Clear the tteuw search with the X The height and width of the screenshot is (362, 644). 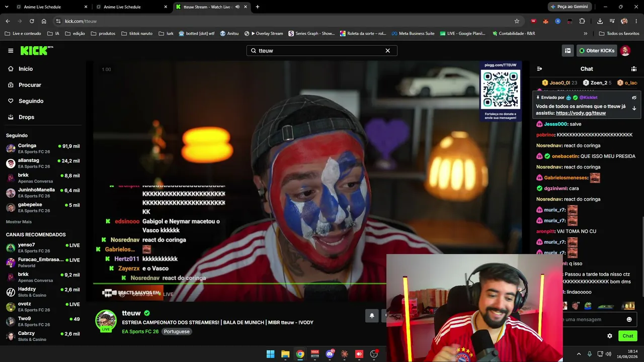coord(387,51)
